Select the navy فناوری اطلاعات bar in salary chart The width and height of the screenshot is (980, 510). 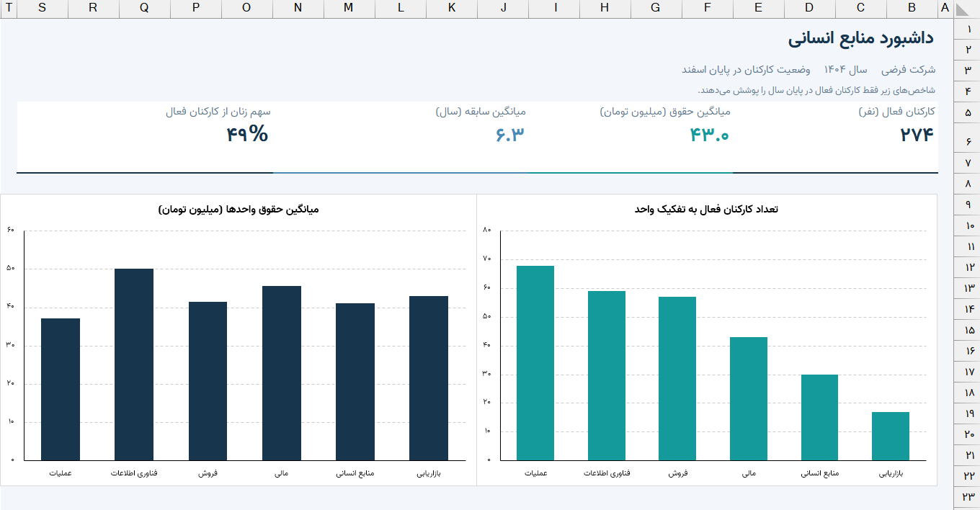click(x=134, y=364)
